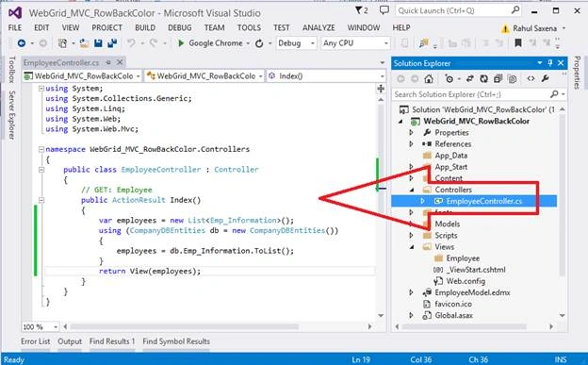Screen dimensions: 588x365
Task: Open the PROJECT menu
Action: point(106,27)
